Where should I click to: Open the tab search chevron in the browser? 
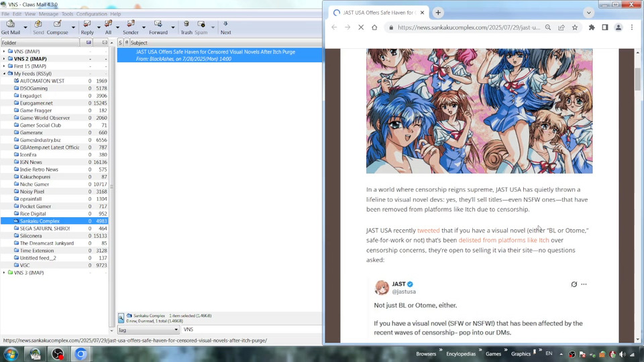pos(588,13)
